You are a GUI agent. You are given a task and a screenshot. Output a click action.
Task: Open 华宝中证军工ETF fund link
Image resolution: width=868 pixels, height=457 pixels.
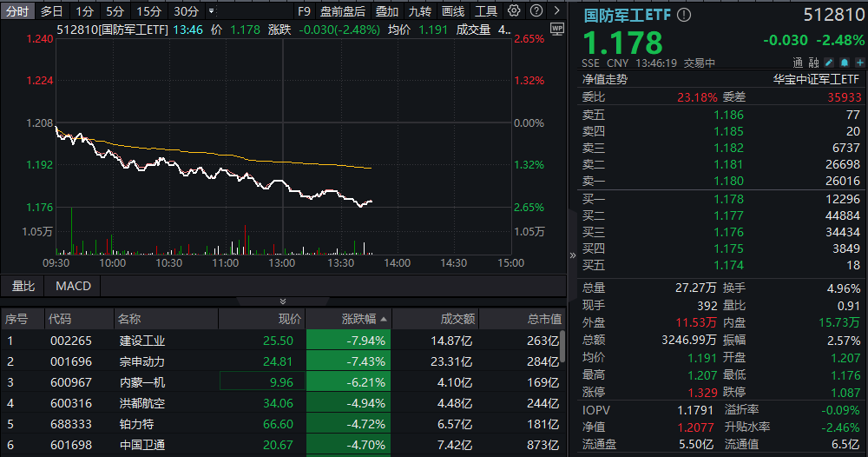coord(815,79)
